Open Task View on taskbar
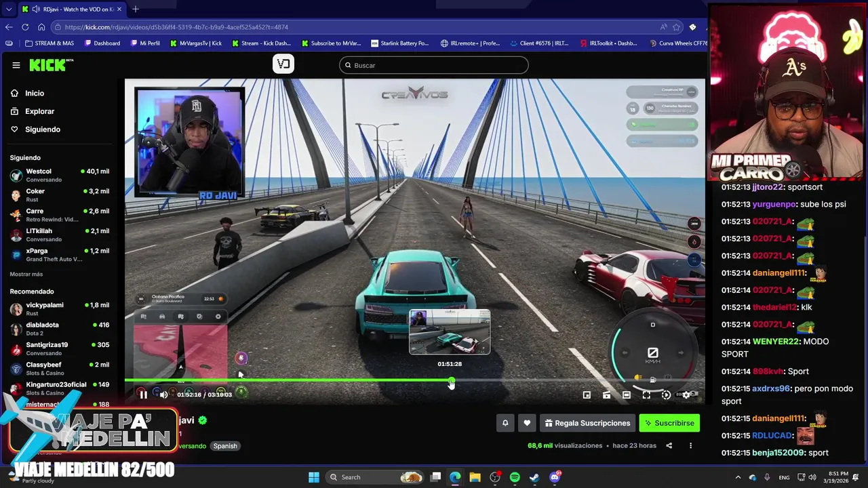This screenshot has width=868, height=488. [x=436, y=477]
